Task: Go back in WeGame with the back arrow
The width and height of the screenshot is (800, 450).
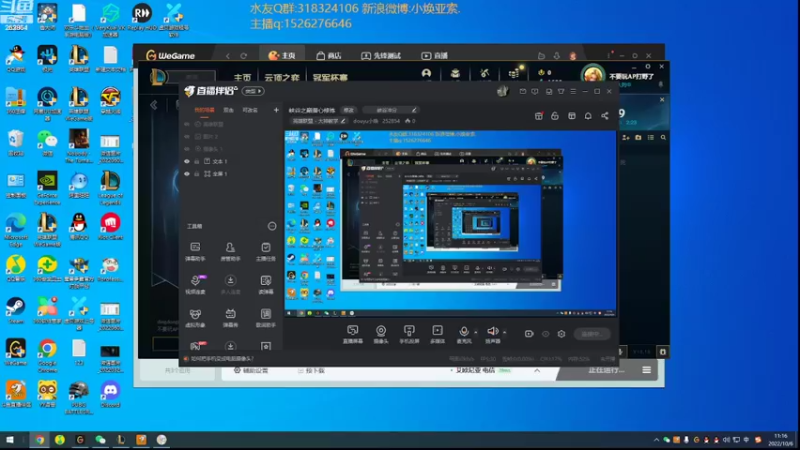Action: coord(228,56)
